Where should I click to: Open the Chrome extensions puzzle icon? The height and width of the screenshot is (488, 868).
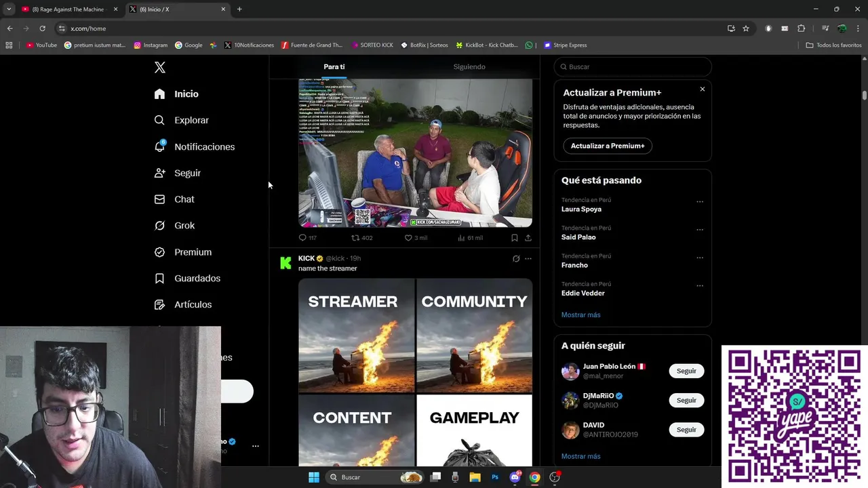[802, 28]
